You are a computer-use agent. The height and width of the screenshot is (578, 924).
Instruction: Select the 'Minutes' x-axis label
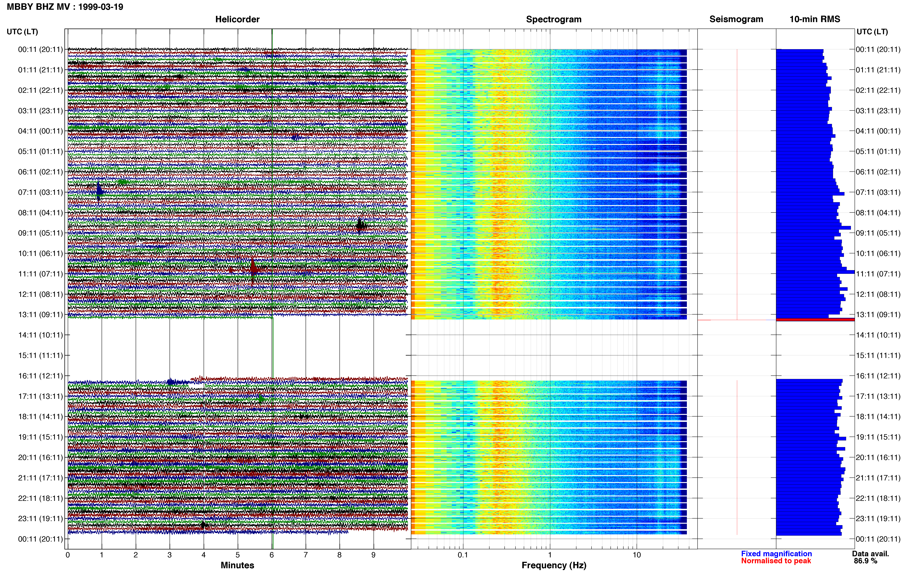coord(237,565)
